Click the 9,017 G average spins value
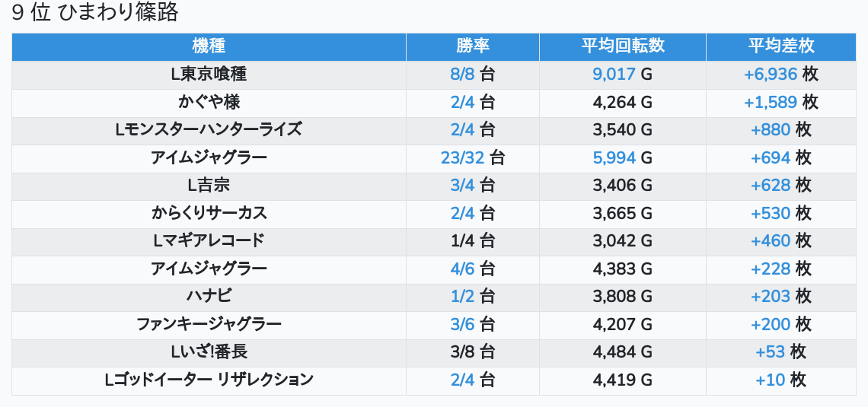Viewport: 868px width, 407px height. pyautogui.click(x=622, y=75)
